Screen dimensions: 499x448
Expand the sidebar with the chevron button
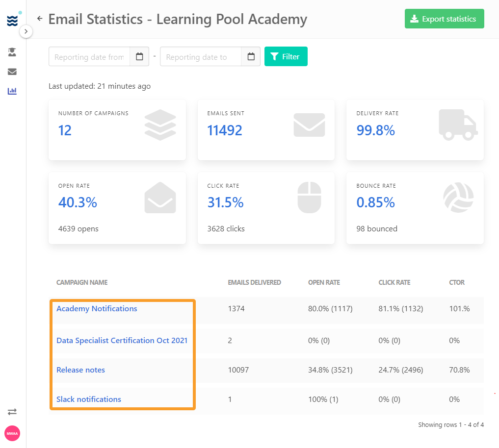pos(26,31)
